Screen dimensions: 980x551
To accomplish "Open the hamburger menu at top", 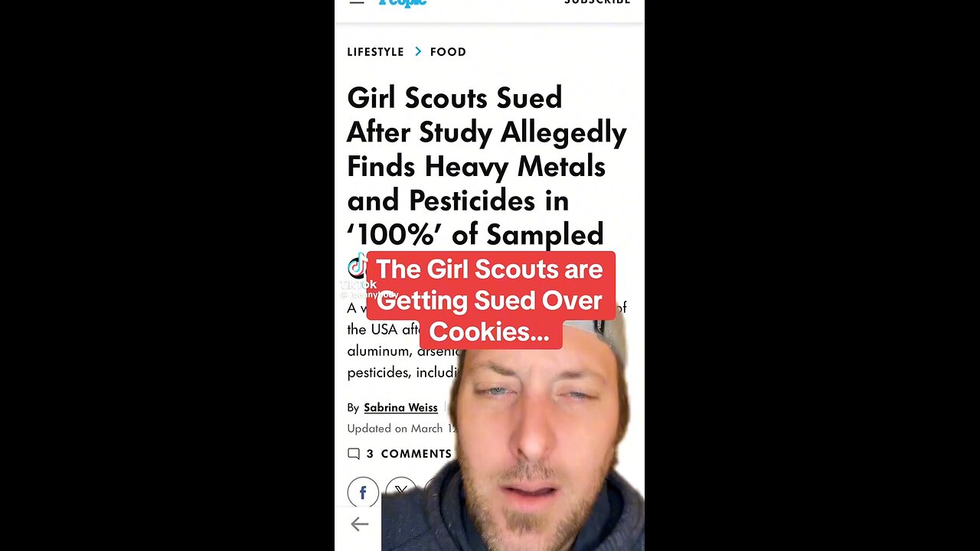I will tap(356, 2).
